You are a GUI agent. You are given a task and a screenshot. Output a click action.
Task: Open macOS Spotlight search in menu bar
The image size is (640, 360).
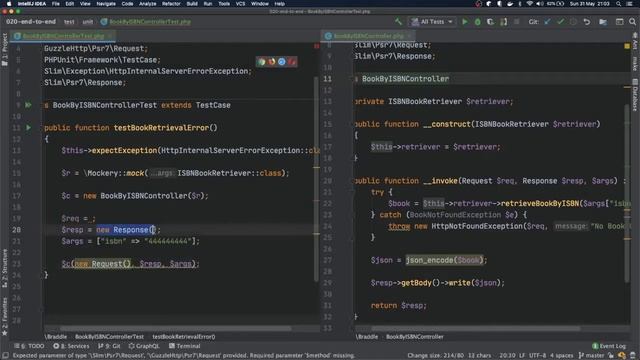tap(619, 4)
